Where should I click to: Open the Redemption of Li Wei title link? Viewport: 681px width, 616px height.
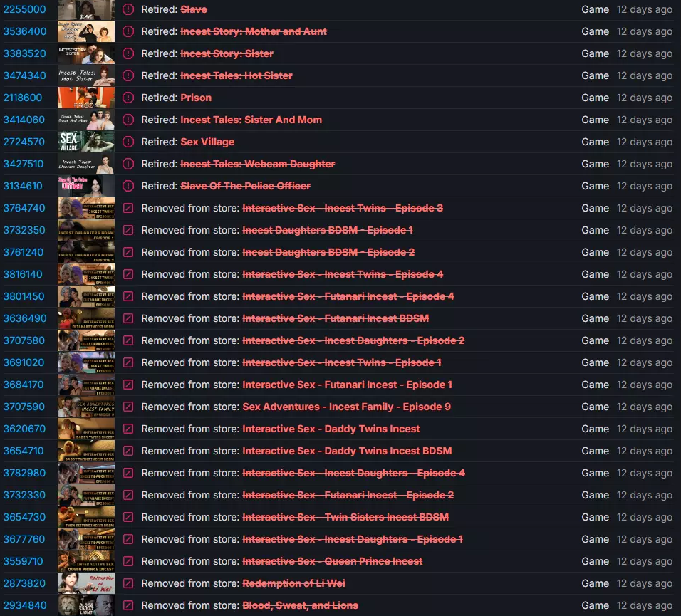(x=293, y=583)
